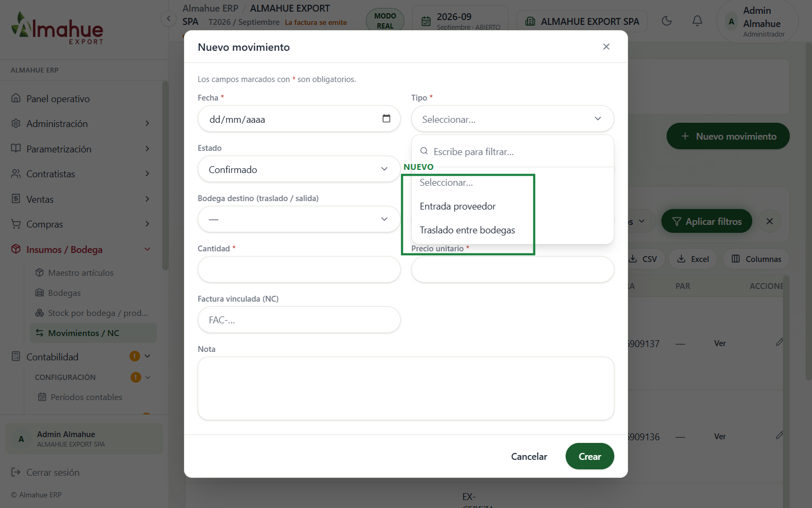Open Movimientos / NC in the sidebar

(x=93, y=333)
